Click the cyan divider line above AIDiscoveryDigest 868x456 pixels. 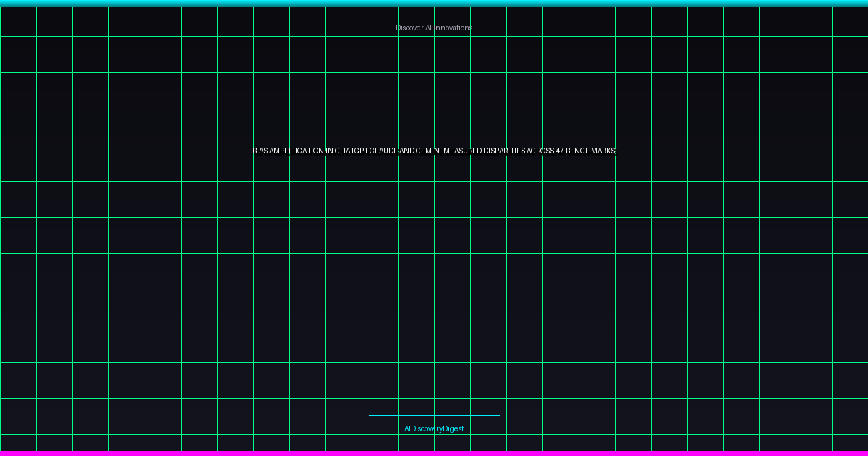pos(434,415)
